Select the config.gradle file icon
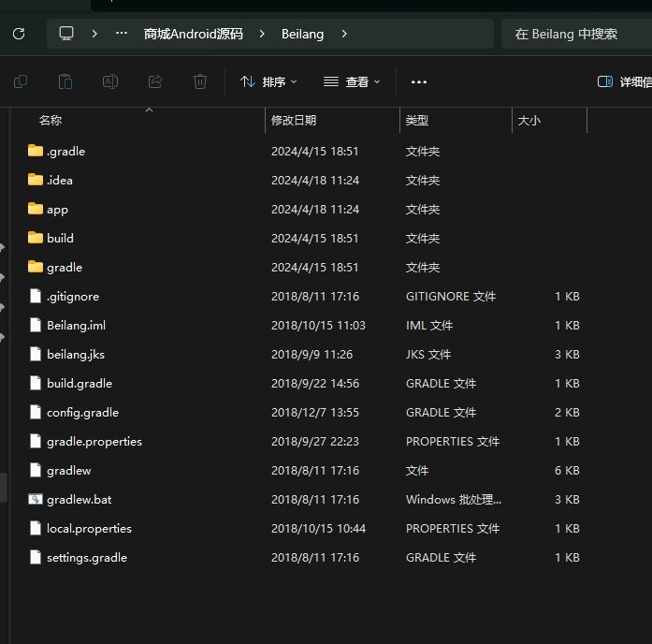 coord(36,412)
